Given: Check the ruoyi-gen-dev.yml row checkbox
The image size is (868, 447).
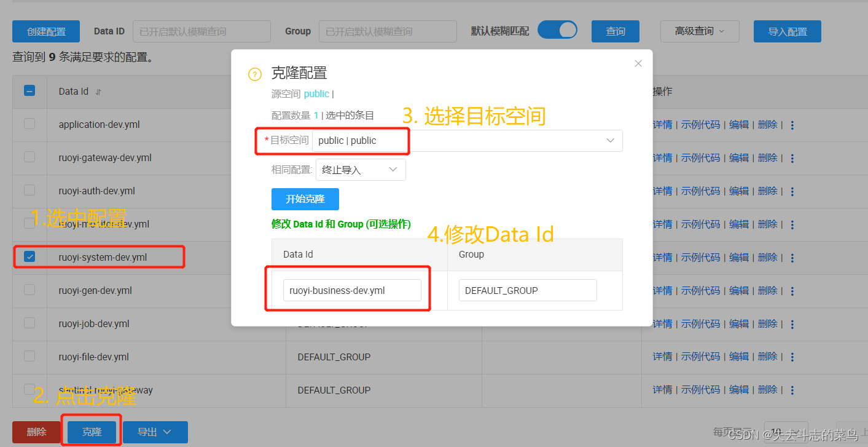Looking at the screenshot, I should point(29,290).
